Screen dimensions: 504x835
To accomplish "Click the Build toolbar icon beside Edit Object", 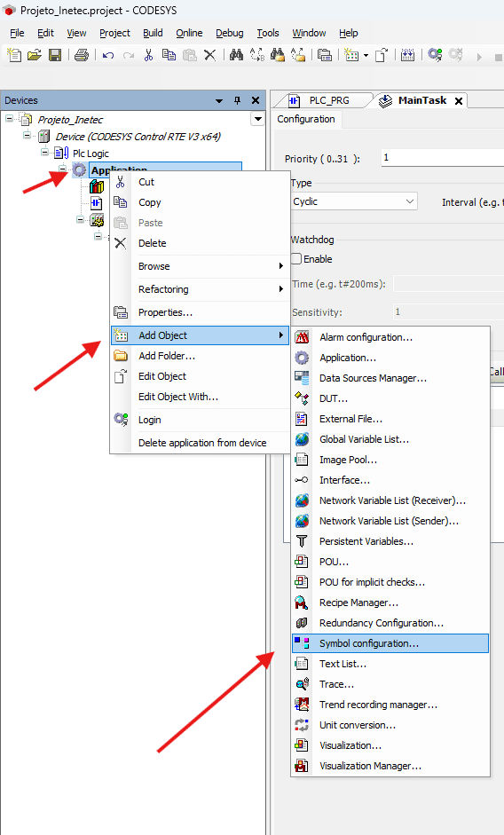I will (407, 55).
